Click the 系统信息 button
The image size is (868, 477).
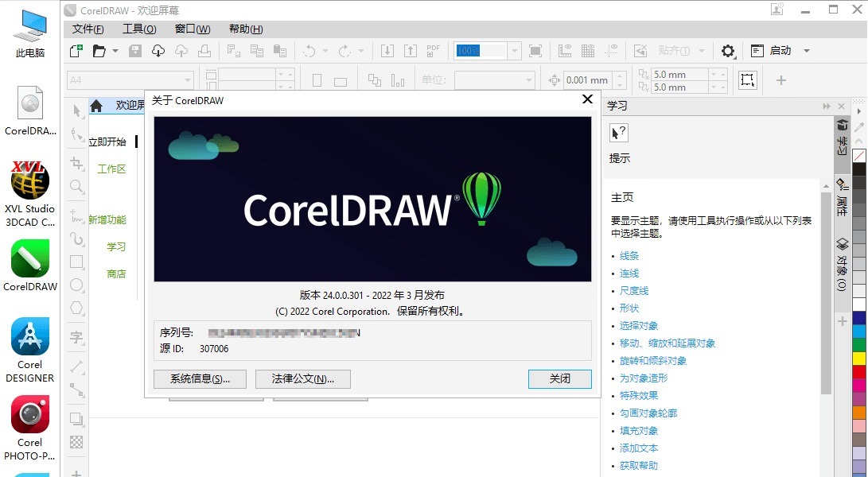[x=200, y=379]
